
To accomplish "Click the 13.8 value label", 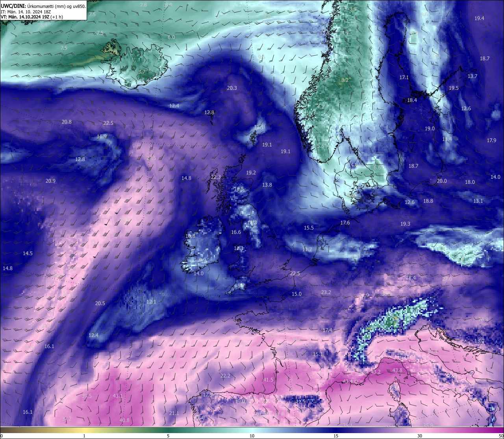I will (267, 185).
